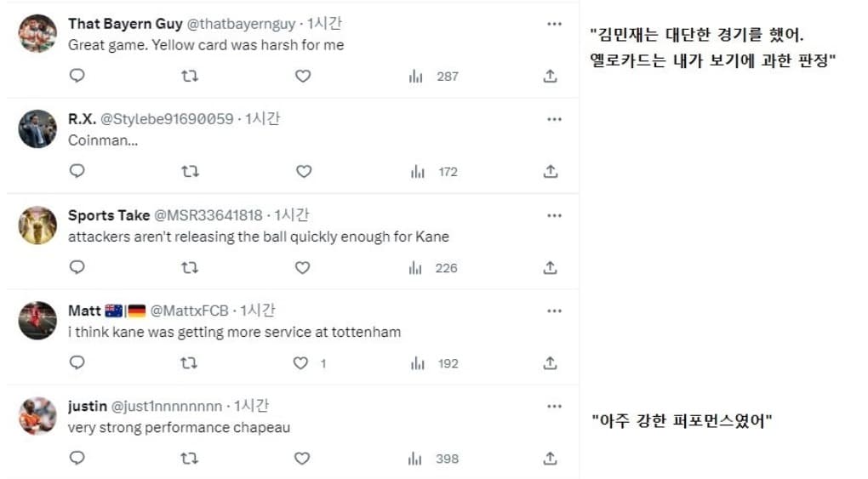The image size is (868, 479).
Task: Open more options menu on justin's tweet
Action: 555,406
